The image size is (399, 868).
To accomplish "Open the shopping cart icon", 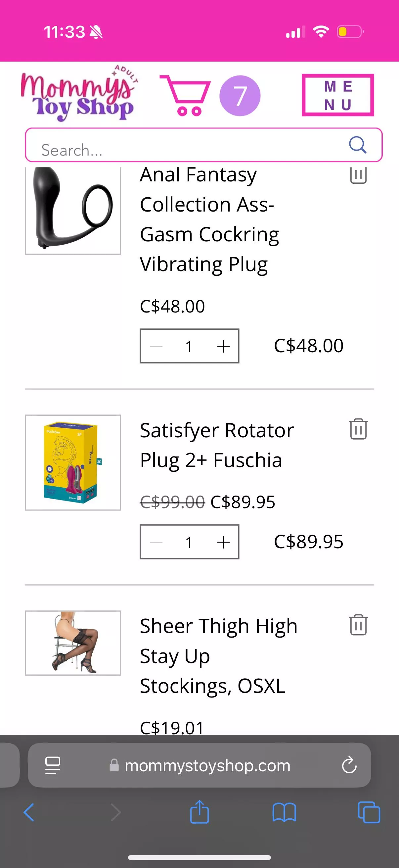I will tap(186, 95).
